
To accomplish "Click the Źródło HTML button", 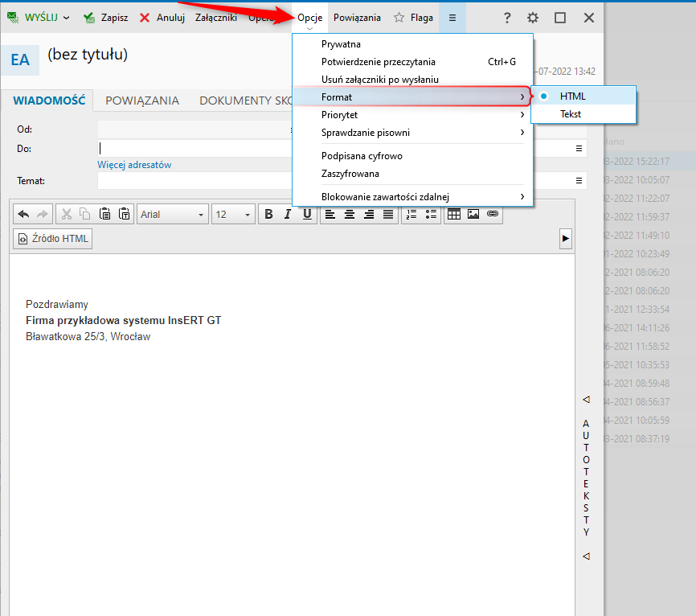I will (53, 239).
